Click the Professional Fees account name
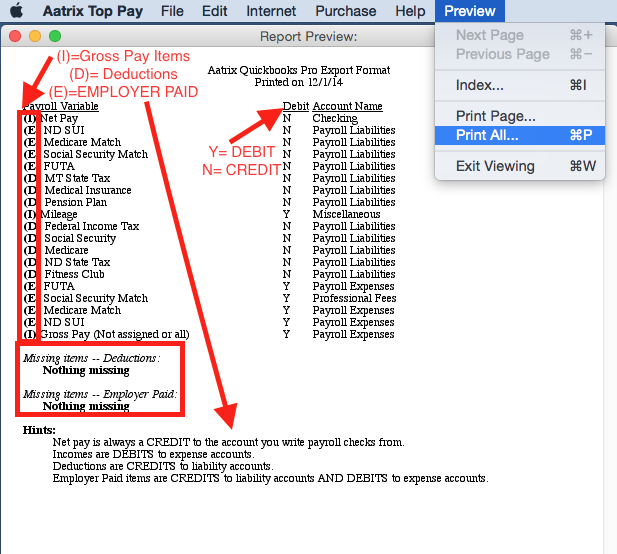Screen dimensions: 617x554 [x=354, y=298]
